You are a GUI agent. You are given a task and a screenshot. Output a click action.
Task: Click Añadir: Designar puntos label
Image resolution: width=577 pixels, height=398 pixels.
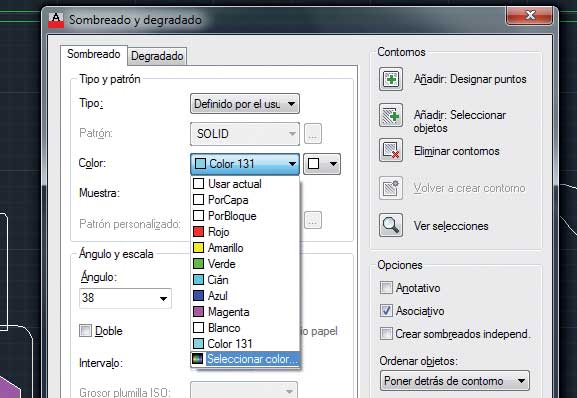(x=470, y=79)
